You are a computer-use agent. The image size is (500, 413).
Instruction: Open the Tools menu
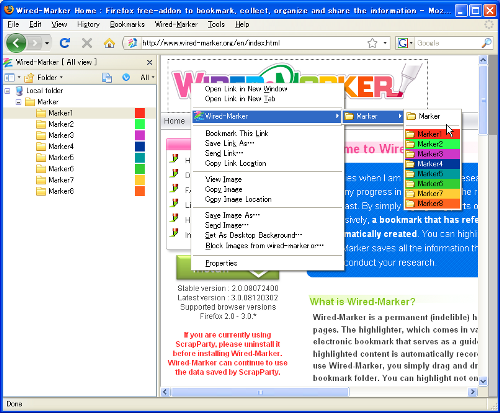[216, 24]
